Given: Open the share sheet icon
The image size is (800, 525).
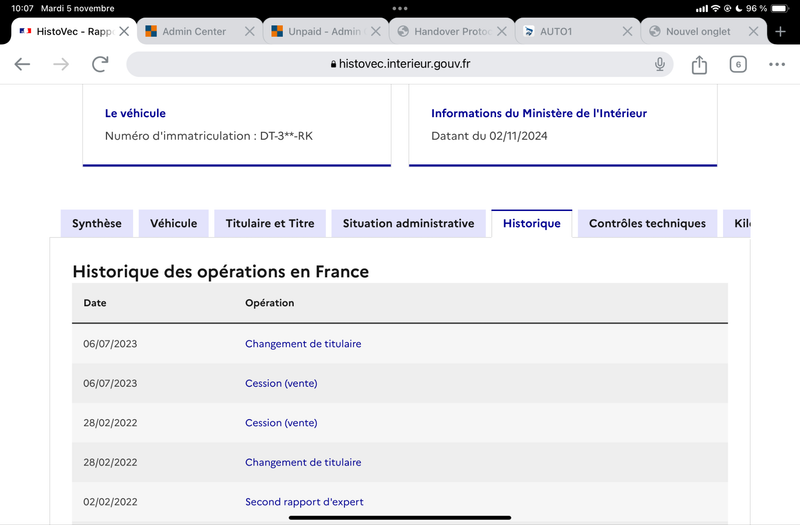Looking at the screenshot, I should tap(699, 64).
